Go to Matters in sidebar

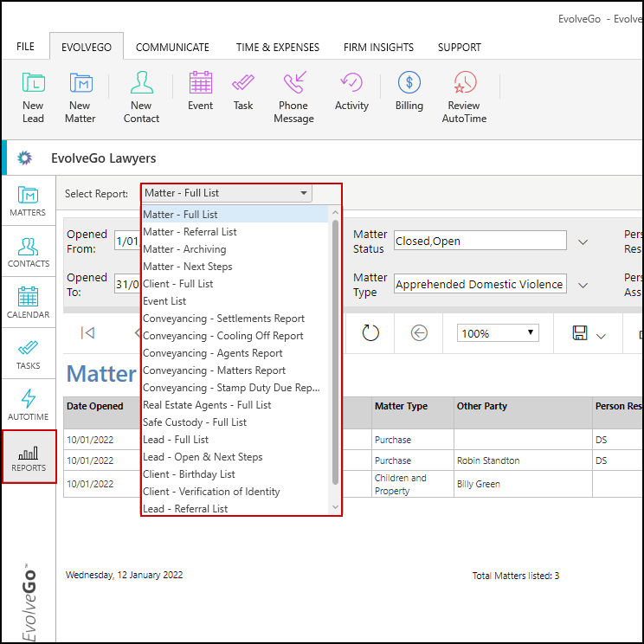(x=28, y=201)
